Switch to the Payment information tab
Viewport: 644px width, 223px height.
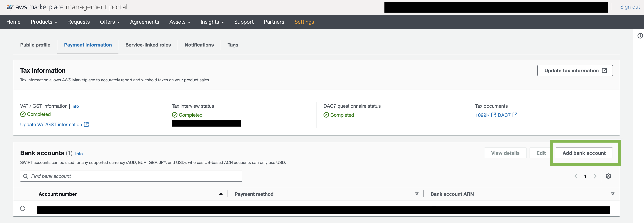point(88,45)
